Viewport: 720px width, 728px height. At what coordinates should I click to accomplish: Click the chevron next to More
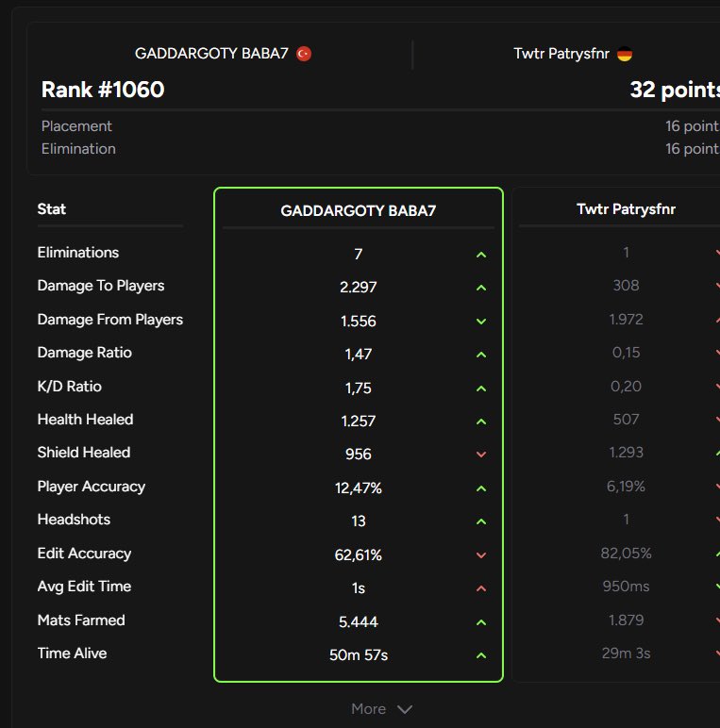405,709
